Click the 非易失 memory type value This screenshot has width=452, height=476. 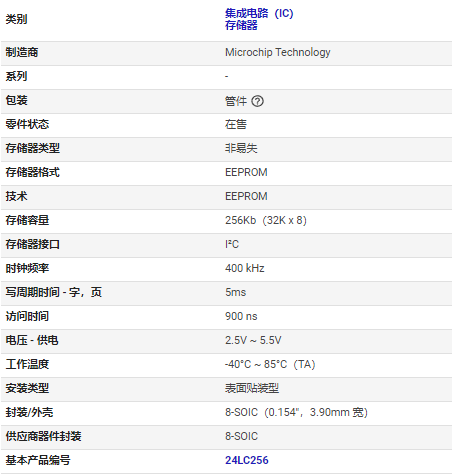[241, 148]
